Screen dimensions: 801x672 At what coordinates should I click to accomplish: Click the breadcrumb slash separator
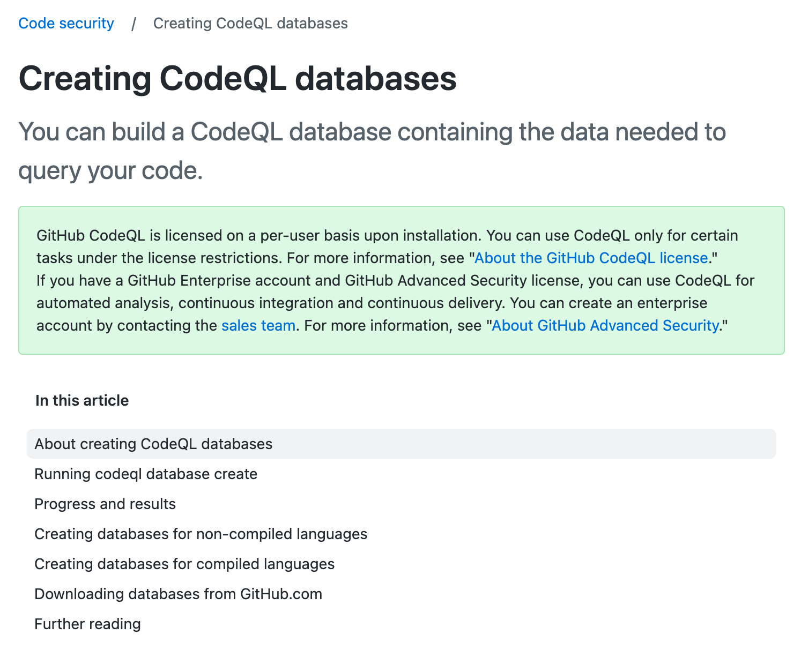[x=133, y=24]
